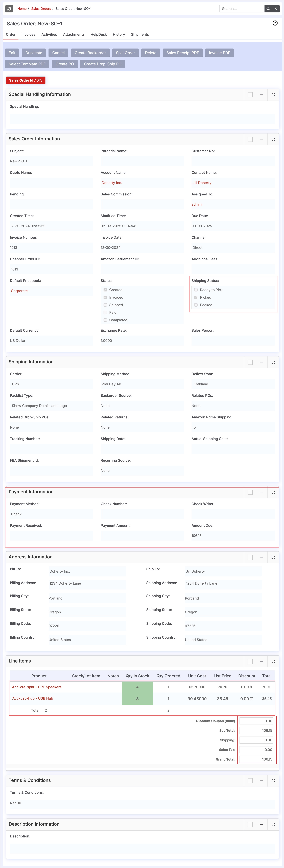The height and width of the screenshot is (868, 284).
Task: Toggle the Packed shipping status checkbox
Action: point(196,305)
